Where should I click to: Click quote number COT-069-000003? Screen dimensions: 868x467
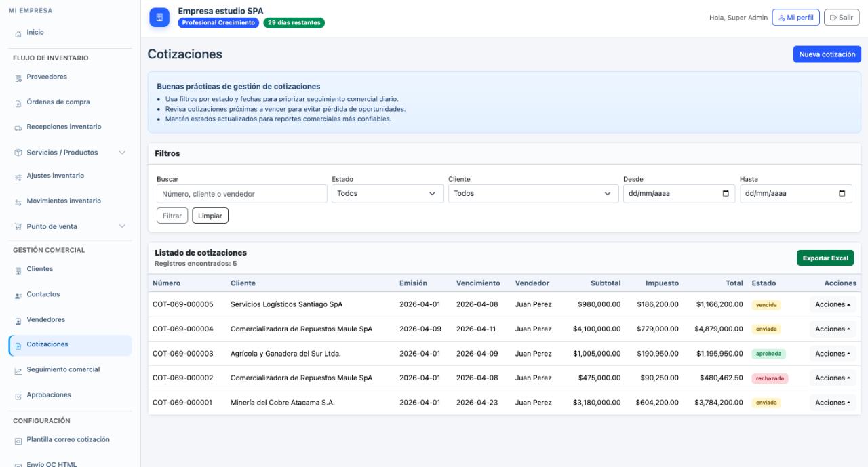coord(183,354)
